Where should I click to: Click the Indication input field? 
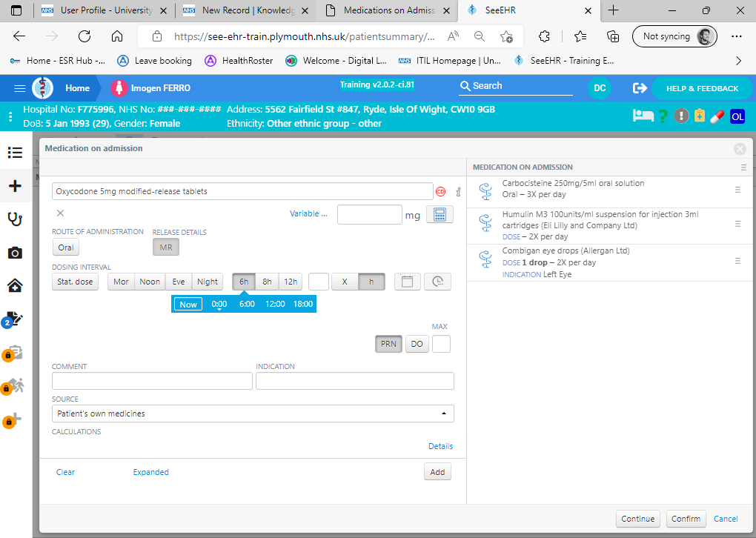click(x=355, y=381)
